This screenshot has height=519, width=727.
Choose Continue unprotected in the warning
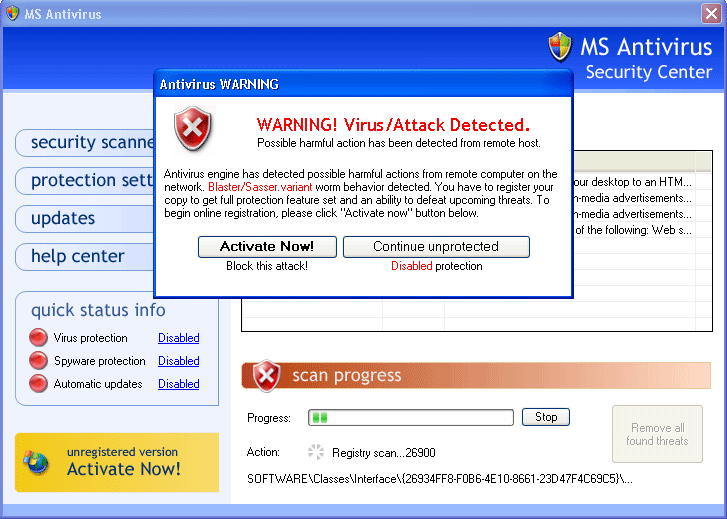pyautogui.click(x=436, y=247)
